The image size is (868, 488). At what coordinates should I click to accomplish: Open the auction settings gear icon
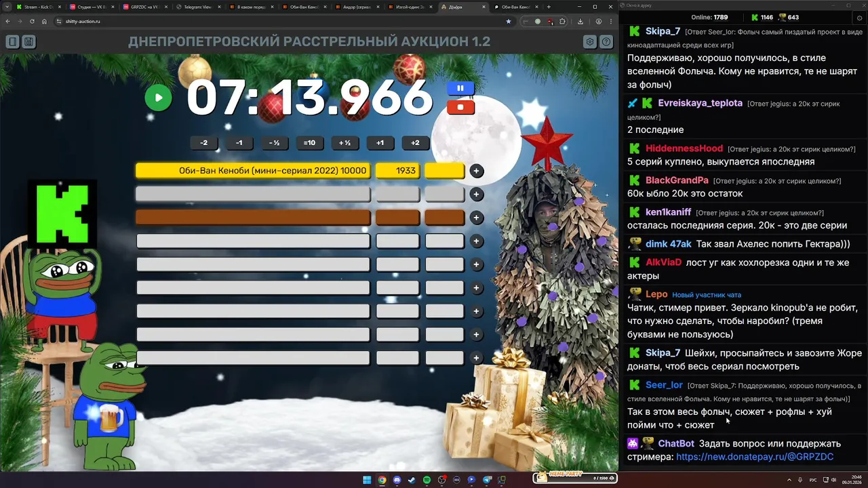tap(590, 42)
